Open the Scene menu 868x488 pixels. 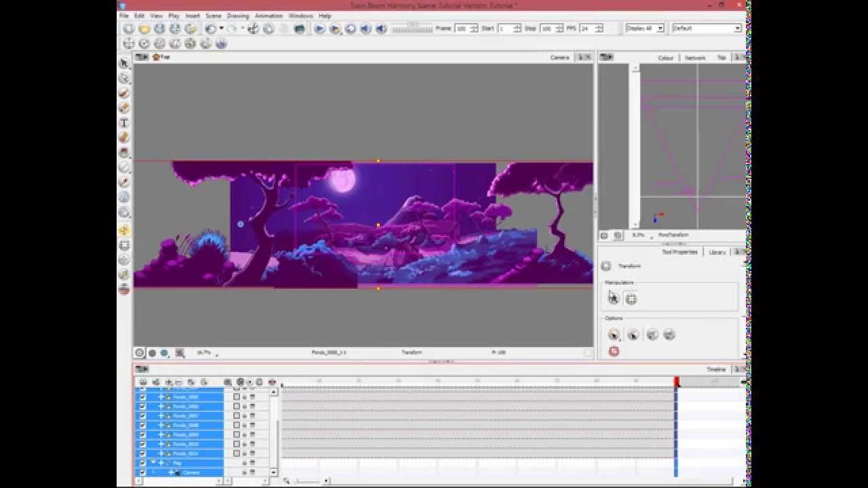coord(214,16)
